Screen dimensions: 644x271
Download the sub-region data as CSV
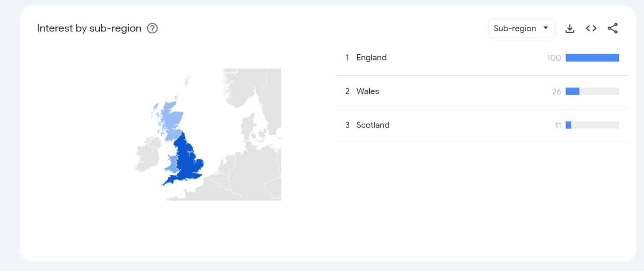pos(570,29)
